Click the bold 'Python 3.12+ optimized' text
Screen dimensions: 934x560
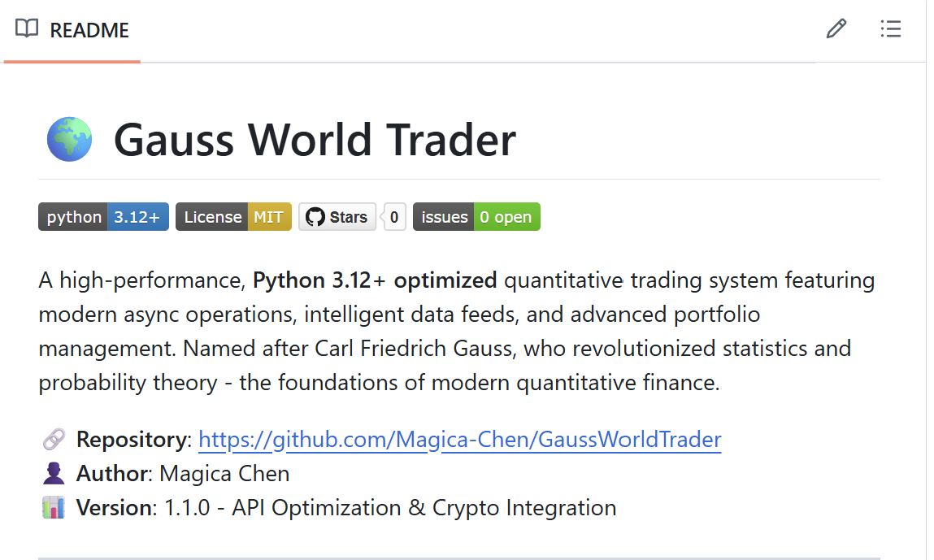[x=375, y=281]
